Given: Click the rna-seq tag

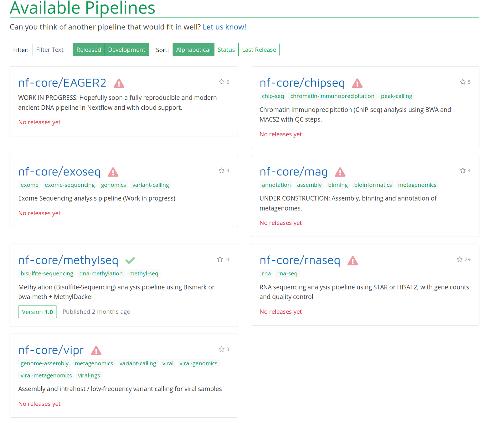Looking at the screenshot, I should (287, 274).
